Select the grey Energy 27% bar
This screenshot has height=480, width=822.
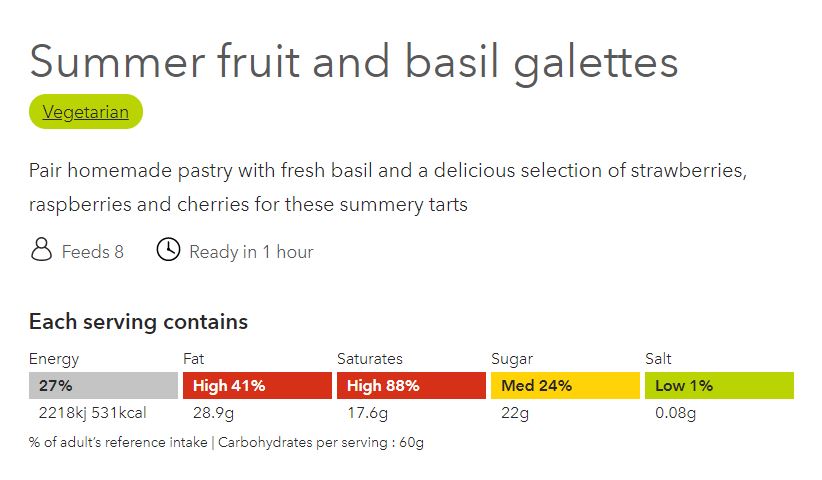[103, 386]
